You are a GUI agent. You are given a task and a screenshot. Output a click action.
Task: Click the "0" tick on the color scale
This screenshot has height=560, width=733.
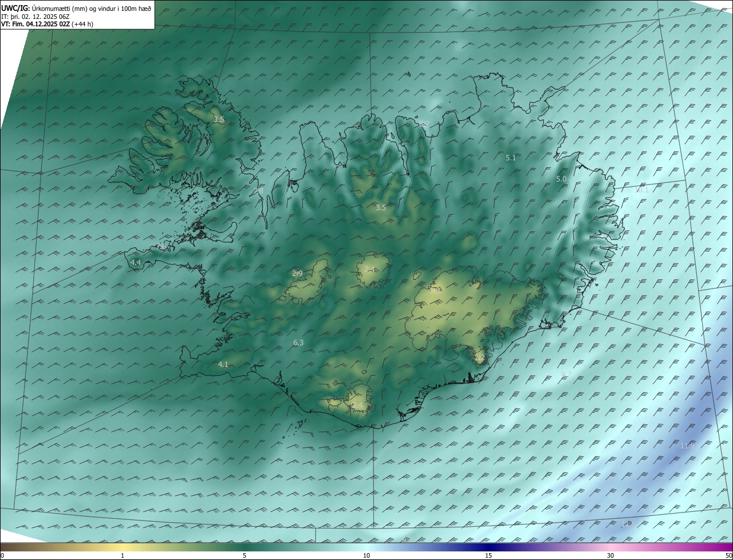2,555
